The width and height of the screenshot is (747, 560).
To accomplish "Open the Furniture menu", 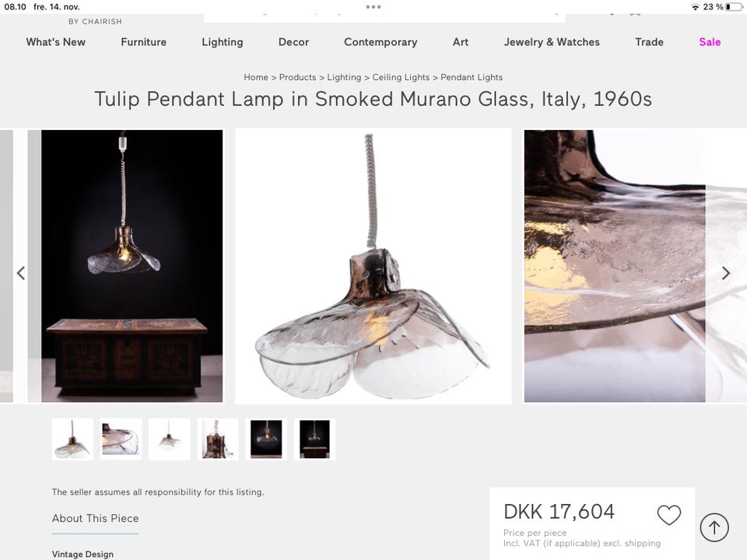I will pyautogui.click(x=143, y=42).
